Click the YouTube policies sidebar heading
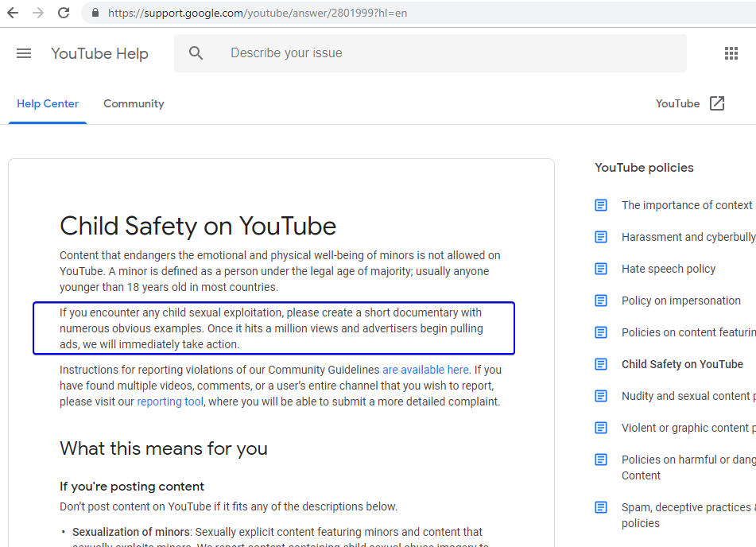 (644, 168)
